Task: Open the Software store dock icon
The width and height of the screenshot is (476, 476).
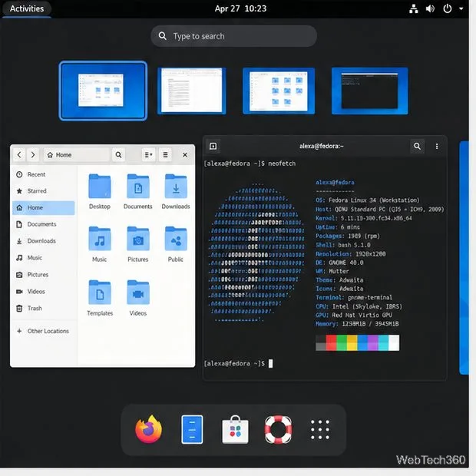Action: [235, 429]
